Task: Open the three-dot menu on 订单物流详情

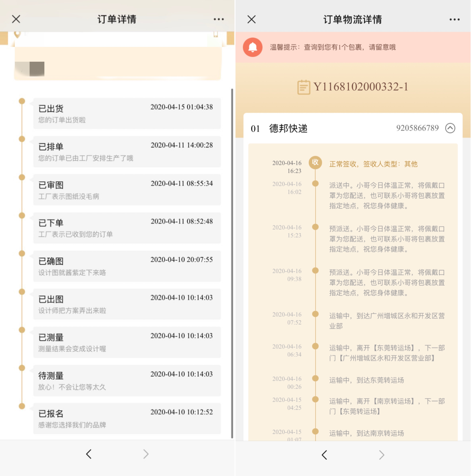Action: [454, 19]
